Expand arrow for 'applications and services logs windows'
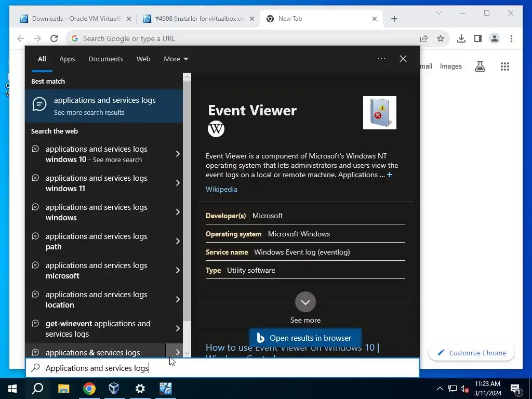The height and width of the screenshot is (399, 532). click(178, 212)
